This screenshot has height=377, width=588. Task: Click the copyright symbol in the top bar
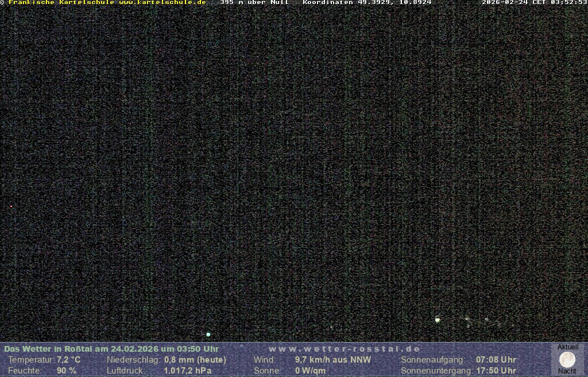(2, 2)
